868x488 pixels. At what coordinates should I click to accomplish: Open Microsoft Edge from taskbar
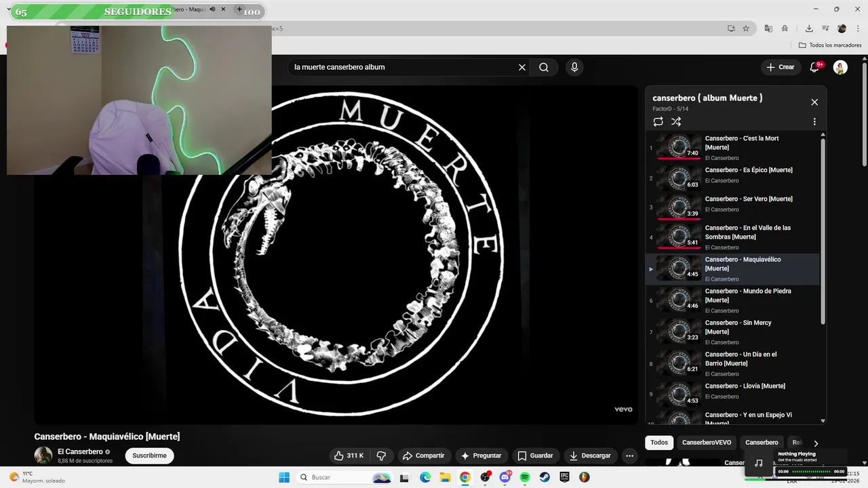[x=425, y=477]
